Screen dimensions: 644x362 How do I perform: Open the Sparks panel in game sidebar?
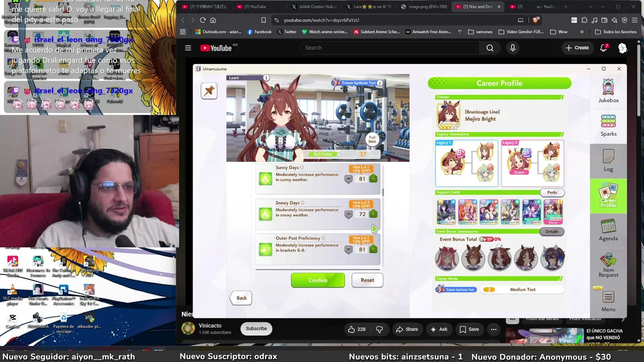[x=608, y=126]
